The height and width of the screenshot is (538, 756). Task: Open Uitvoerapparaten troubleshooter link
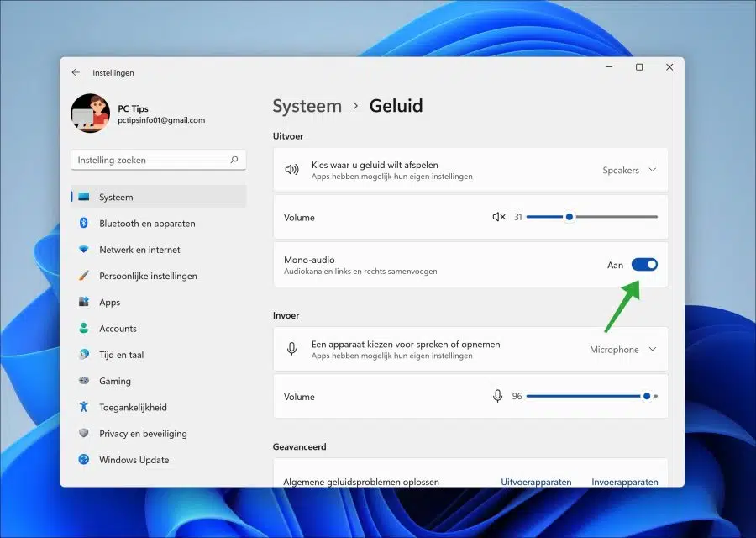coord(536,482)
